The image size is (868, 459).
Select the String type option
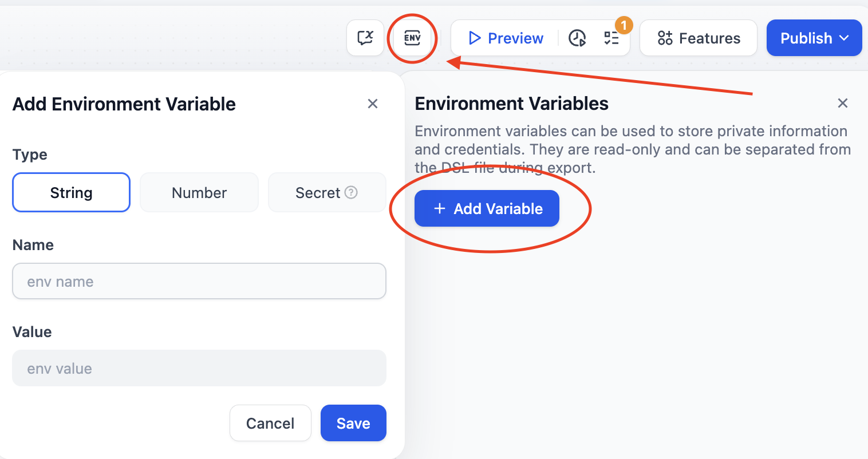coord(71,193)
